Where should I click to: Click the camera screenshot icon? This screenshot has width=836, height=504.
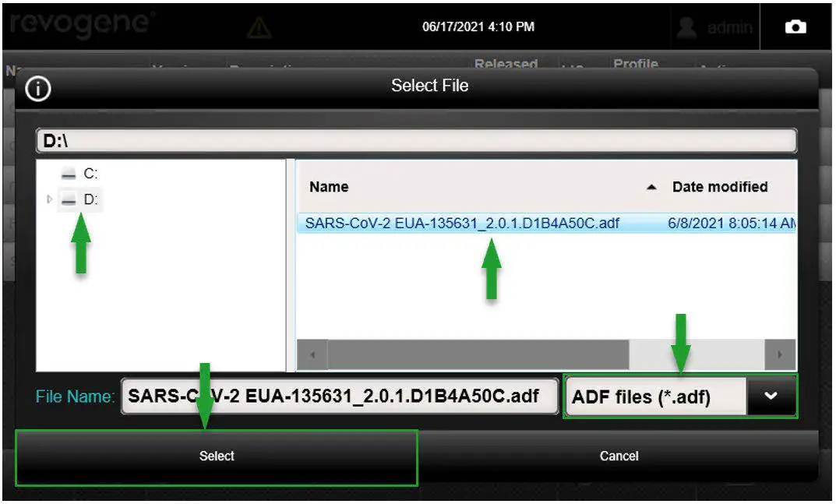point(795,26)
